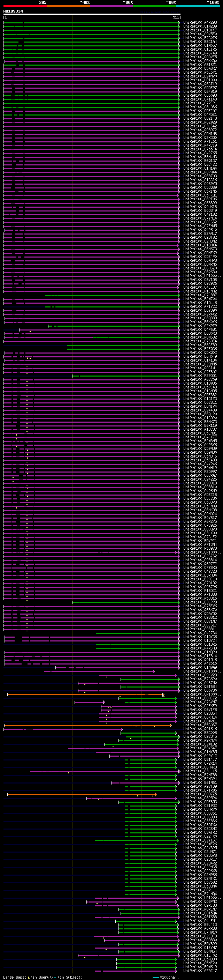Click the orange ~40% identity legend bar
This screenshot has height=980, width=223.
68,7
